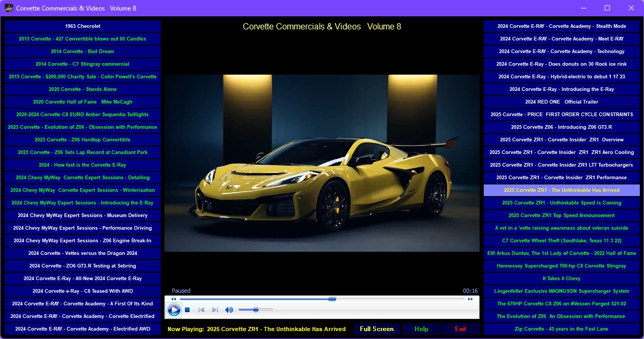644x339 pixels.
Task: Play "Corvette Academy - A First Of Its Kind"
Action: click(x=82, y=304)
